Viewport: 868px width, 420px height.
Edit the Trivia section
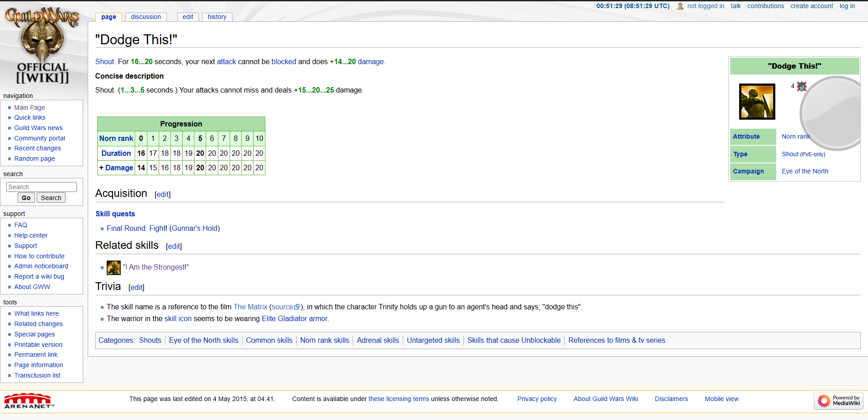tap(137, 287)
